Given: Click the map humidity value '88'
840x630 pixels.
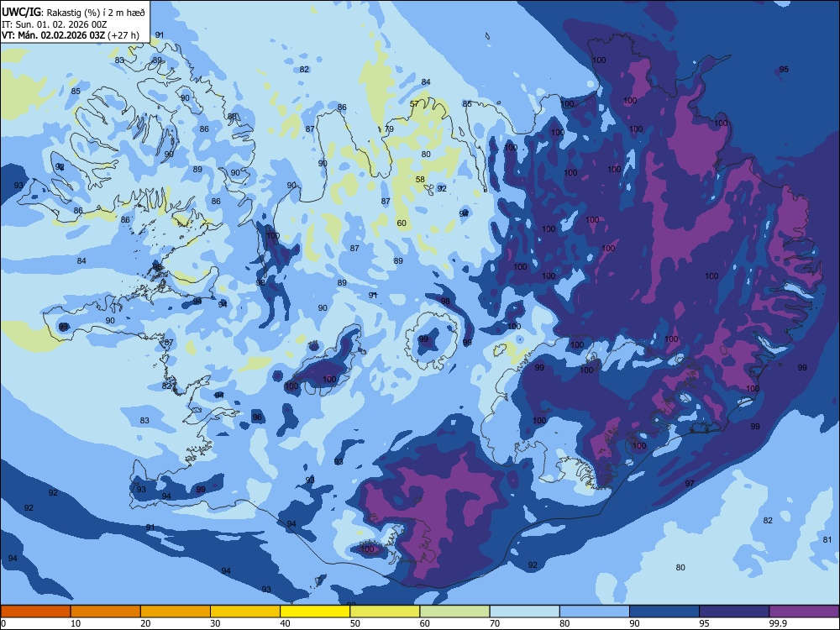Looking at the screenshot, I should pyautogui.click(x=232, y=116).
